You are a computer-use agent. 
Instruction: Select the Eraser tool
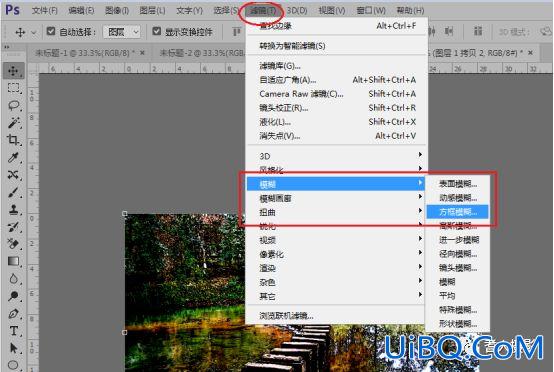(x=13, y=244)
